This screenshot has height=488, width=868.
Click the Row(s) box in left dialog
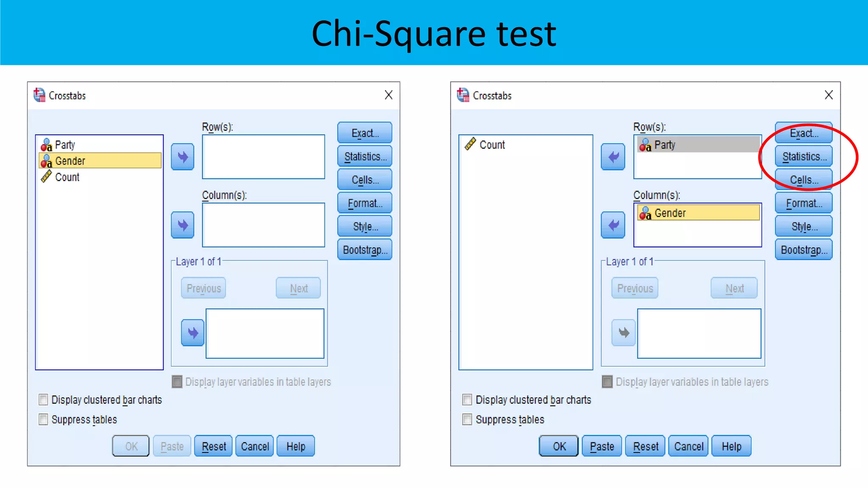tap(264, 157)
